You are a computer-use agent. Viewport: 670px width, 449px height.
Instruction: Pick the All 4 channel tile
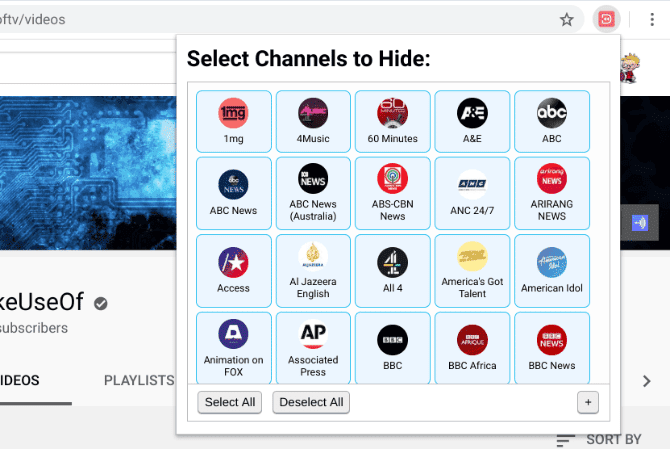pos(393,271)
